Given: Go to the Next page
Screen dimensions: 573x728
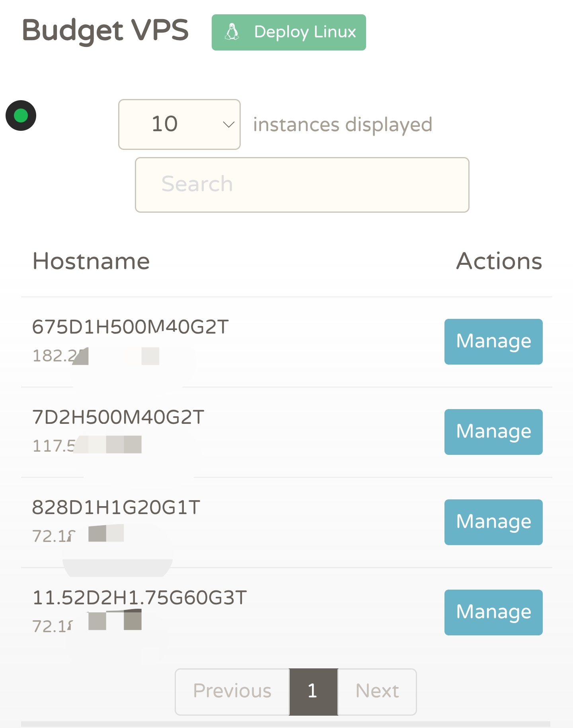Looking at the screenshot, I should pyautogui.click(x=377, y=692).
